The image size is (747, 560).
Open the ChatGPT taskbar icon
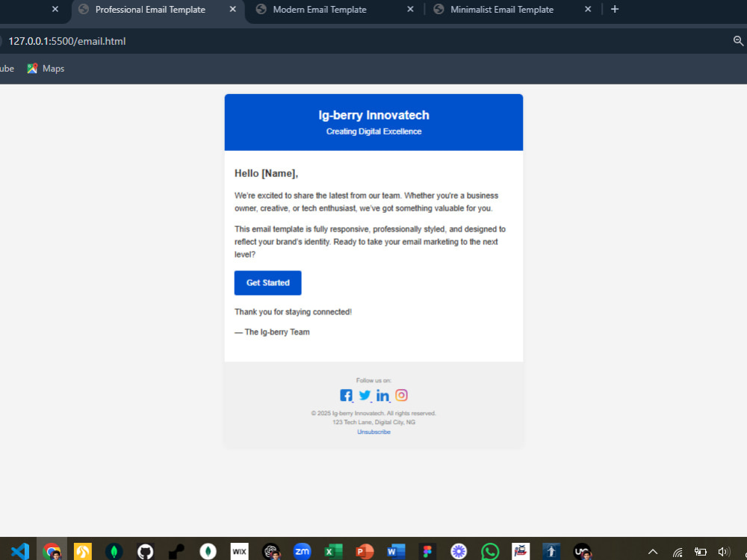coord(271,552)
